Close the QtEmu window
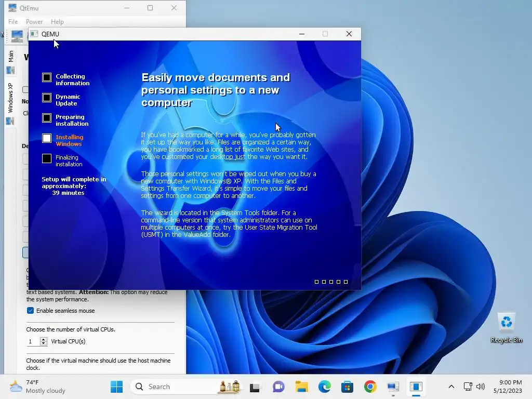Image resolution: width=532 pixels, height=399 pixels. 174,8
